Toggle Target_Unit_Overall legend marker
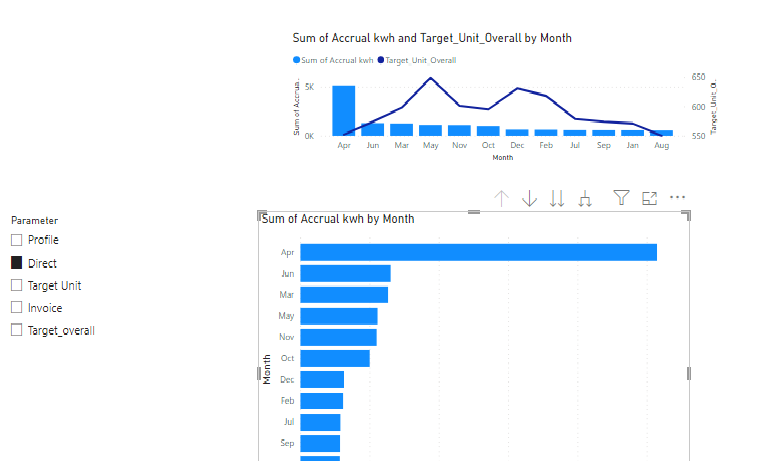762x461 pixels. 381,60
